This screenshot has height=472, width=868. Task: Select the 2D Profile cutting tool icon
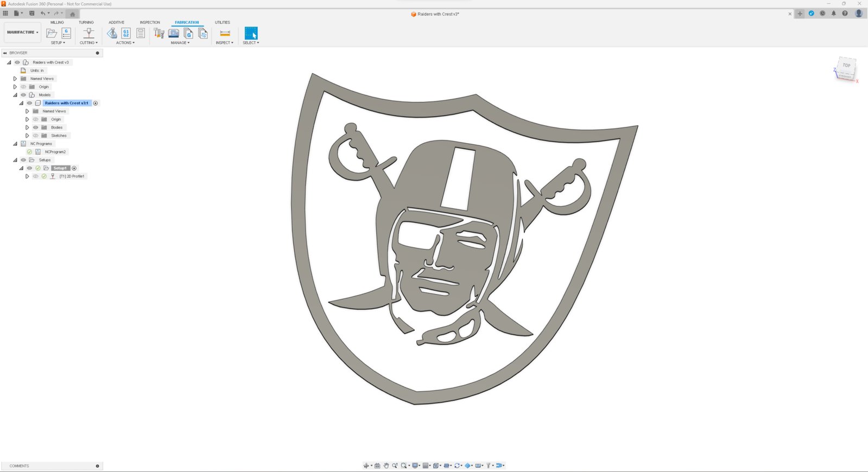pos(88,33)
